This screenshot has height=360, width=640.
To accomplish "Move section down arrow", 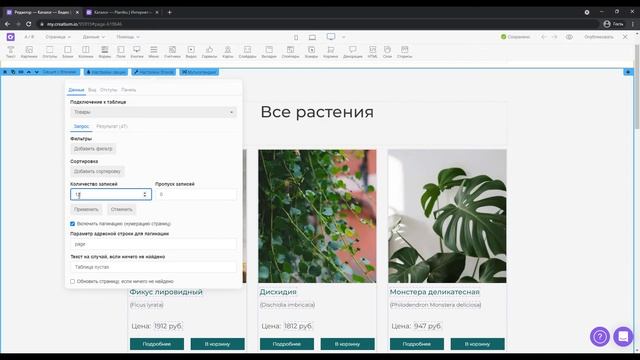I will tap(36, 72).
